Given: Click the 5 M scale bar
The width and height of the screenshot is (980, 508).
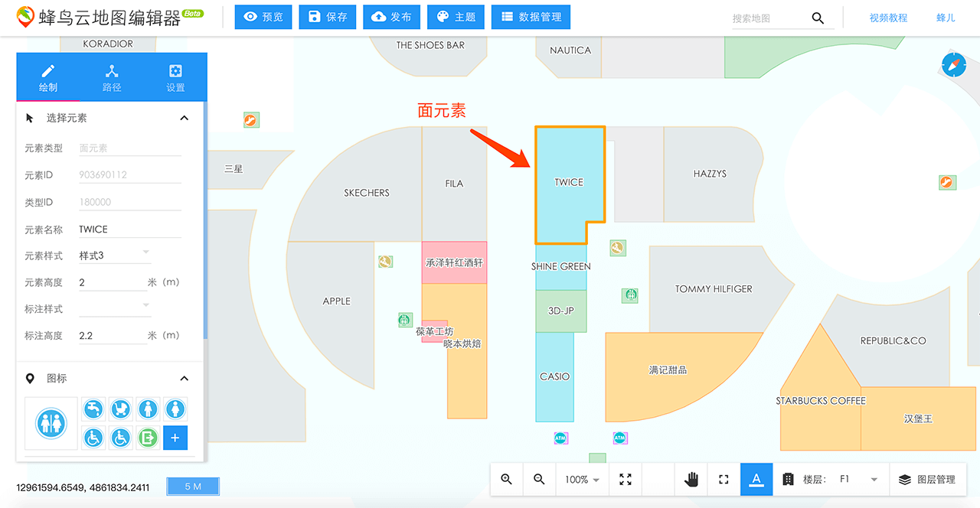Looking at the screenshot, I should [193, 487].
